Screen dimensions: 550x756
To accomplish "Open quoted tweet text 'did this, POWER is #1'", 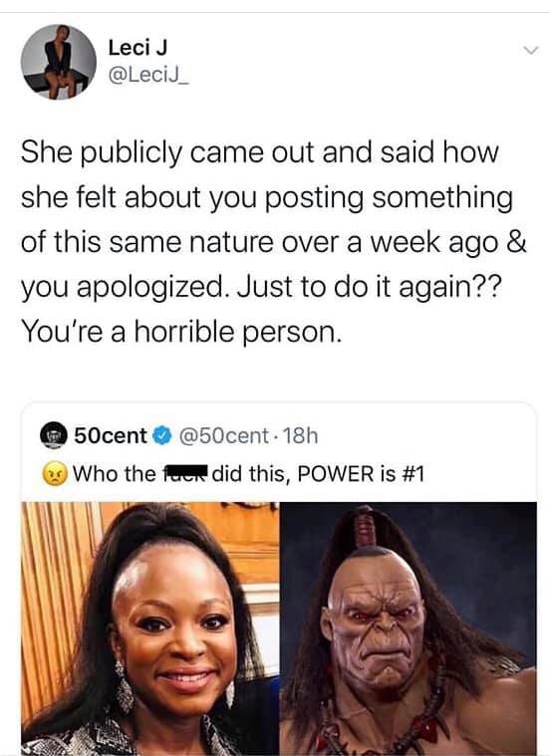I will tap(318, 474).
